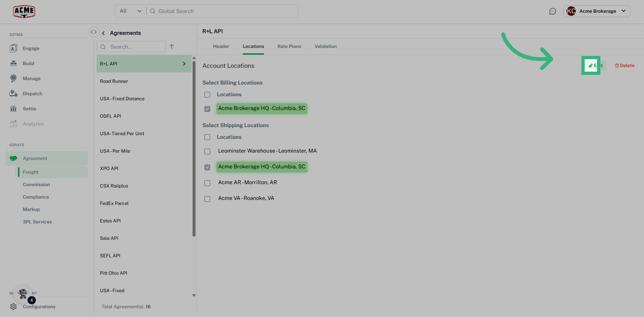Click the agreements list scrollbar
Viewport: 644px width, 317px height.
click(194, 148)
